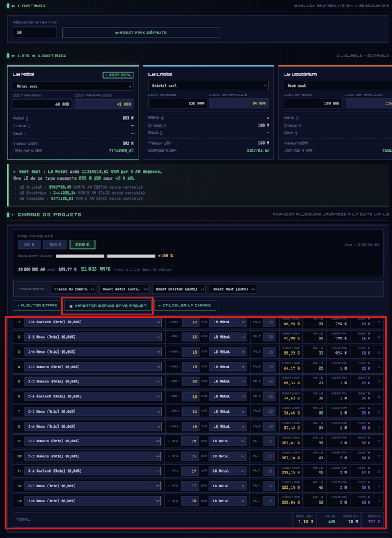Click step 1 USM cost '46,98 G'
This screenshot has height=538, width=392.
pyautogui.click(x=292, y=324)
